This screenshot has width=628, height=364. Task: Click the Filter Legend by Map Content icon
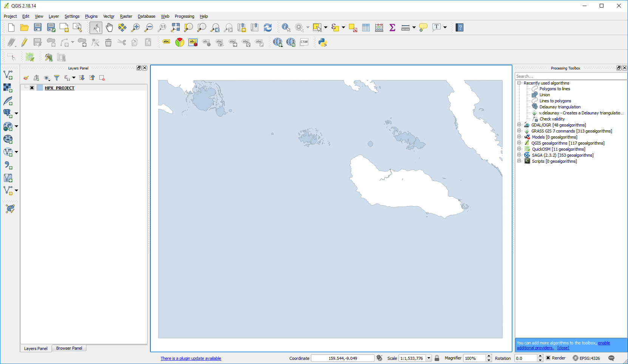click(57, 78)
